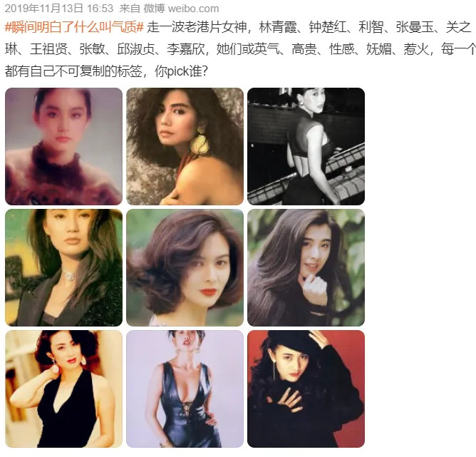476x457 pixels.
Task: Click the 来自 label beside the timestamp
Action: (x=130, y=8)
